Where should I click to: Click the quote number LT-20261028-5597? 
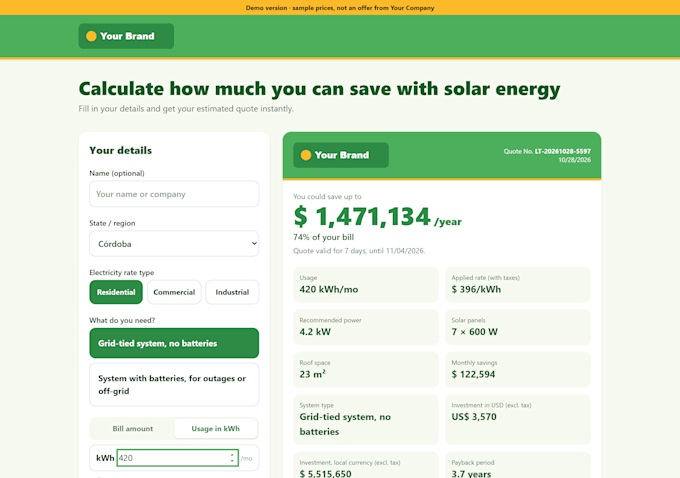pos(562,151)
